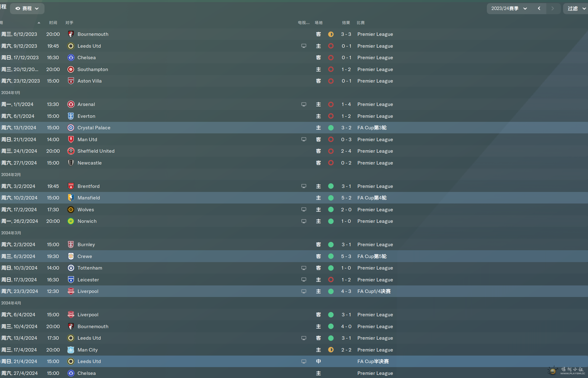Click the Bournemouth club badge in the first row
The width and height of the screenshot is (588, 378).
tap(71, 34)
